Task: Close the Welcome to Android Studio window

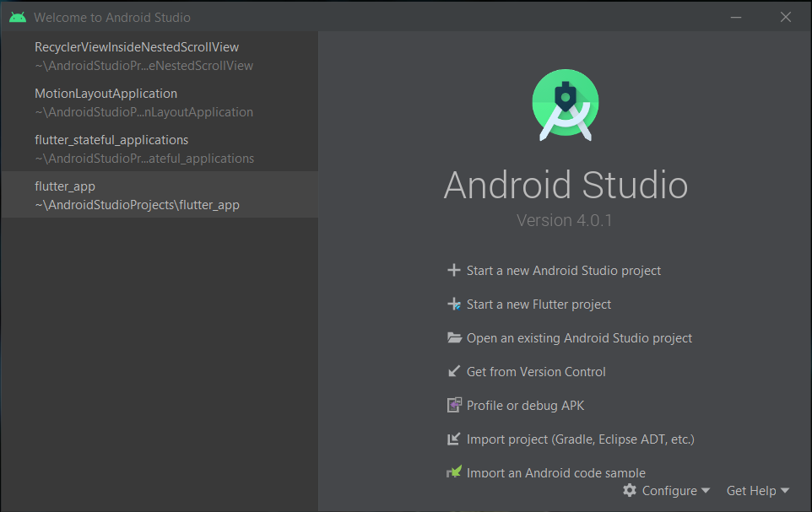Action: 786,17
